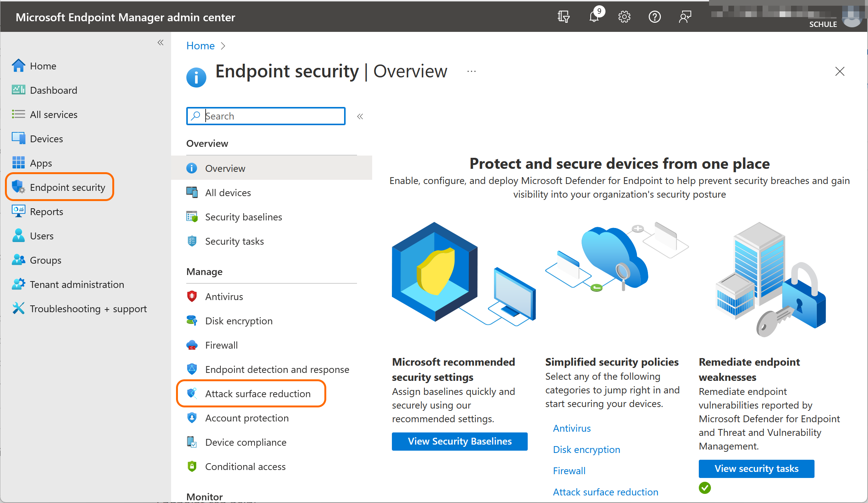
Task: Open the portal settings gear icon
Action: tap(624, 17)
